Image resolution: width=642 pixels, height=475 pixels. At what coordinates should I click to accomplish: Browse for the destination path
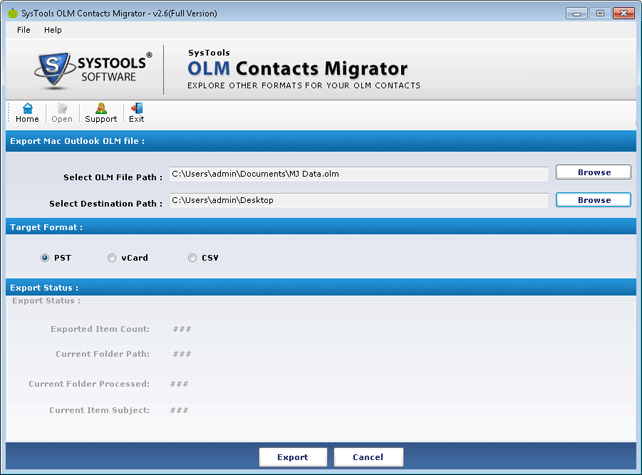[593, 200]
